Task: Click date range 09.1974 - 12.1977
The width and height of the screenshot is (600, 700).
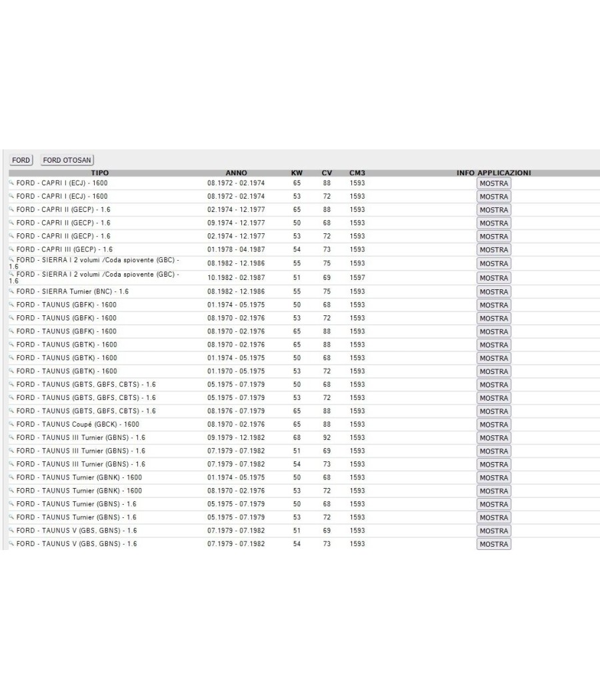Action: pos(236,223)
